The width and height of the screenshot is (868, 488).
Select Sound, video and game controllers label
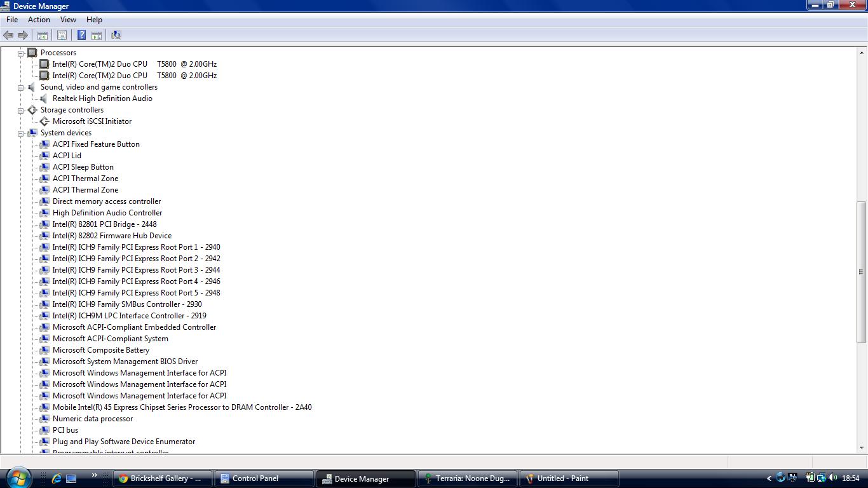(x=99, y=87)
